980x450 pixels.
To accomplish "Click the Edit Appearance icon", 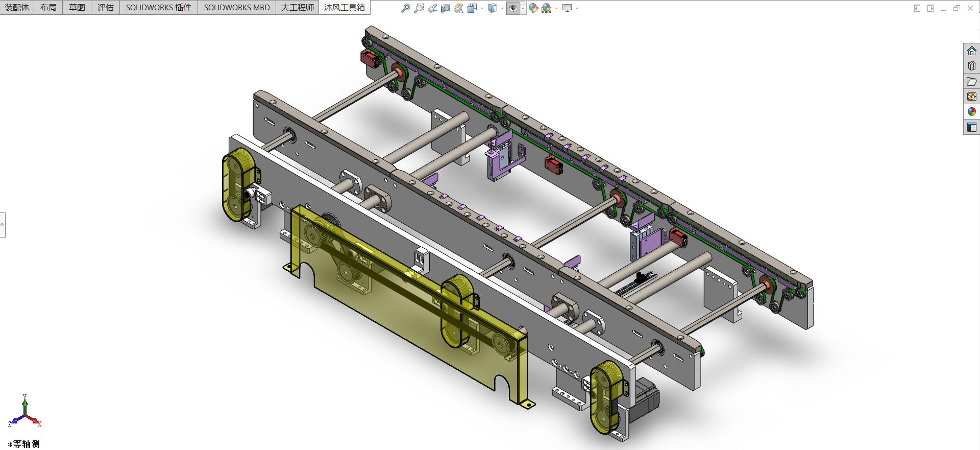I will tap(533, 8).
